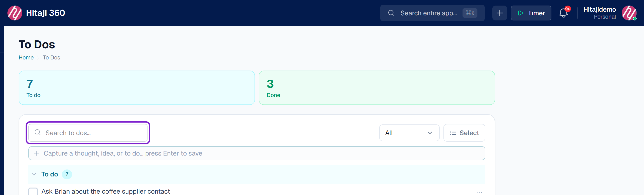The width and height of the screenshot is (644, 195).
Task: Open the global Search entire app field
Action: [432, 13]
